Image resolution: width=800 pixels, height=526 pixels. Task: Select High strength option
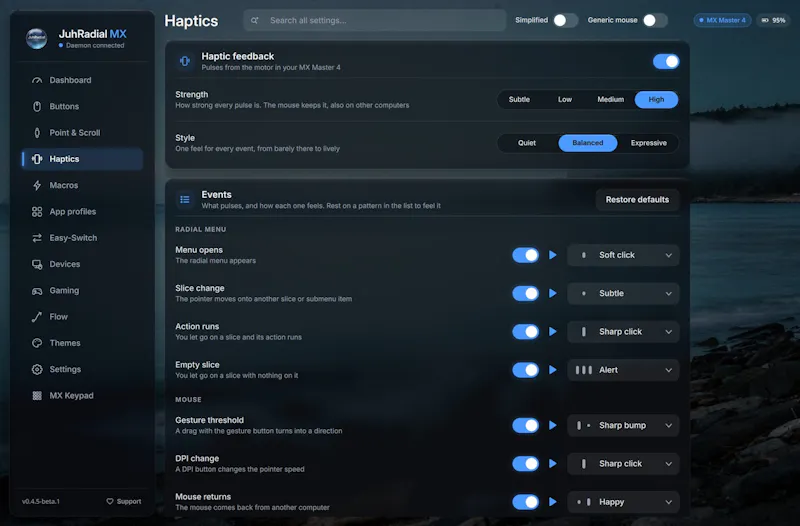point(656,99)
